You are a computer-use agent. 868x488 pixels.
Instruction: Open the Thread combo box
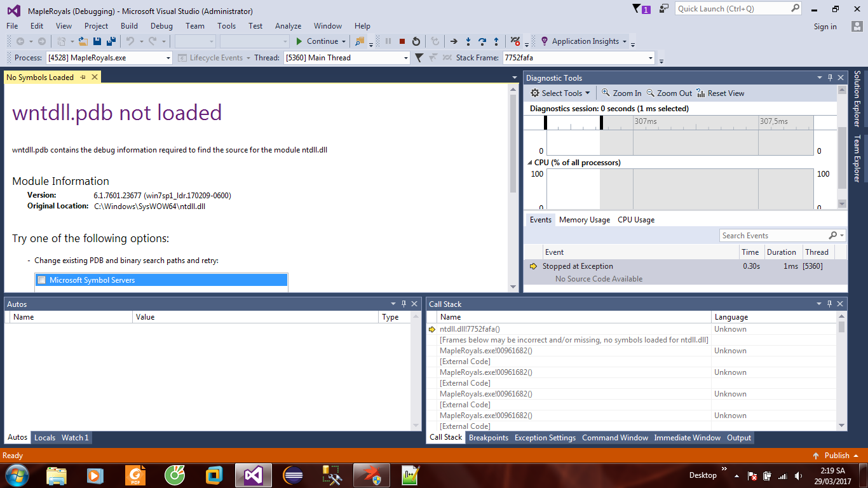pos(346,58)
